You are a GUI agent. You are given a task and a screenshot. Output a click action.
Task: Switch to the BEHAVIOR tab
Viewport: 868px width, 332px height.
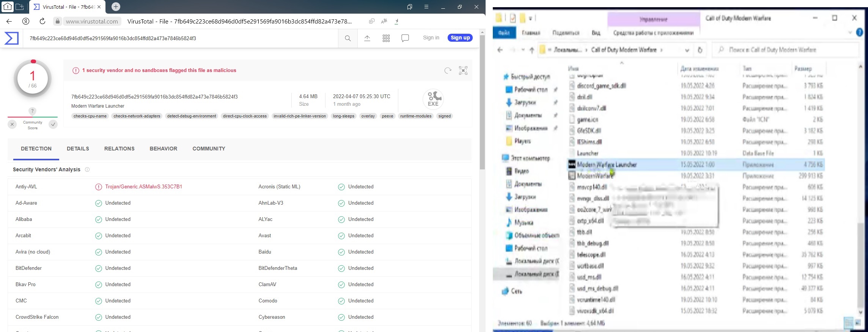(x=163, y=149)
